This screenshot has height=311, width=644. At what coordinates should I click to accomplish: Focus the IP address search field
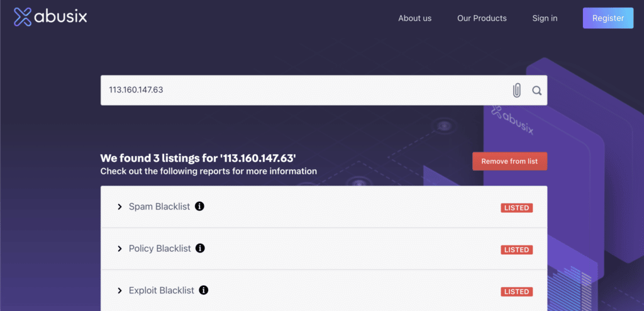(x=304, y=90)
